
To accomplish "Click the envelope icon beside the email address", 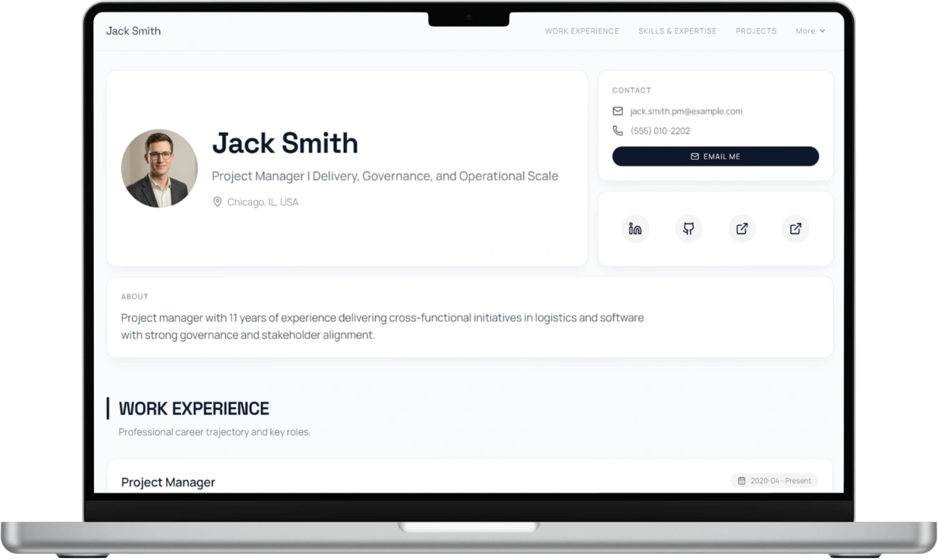I will 618,111.
